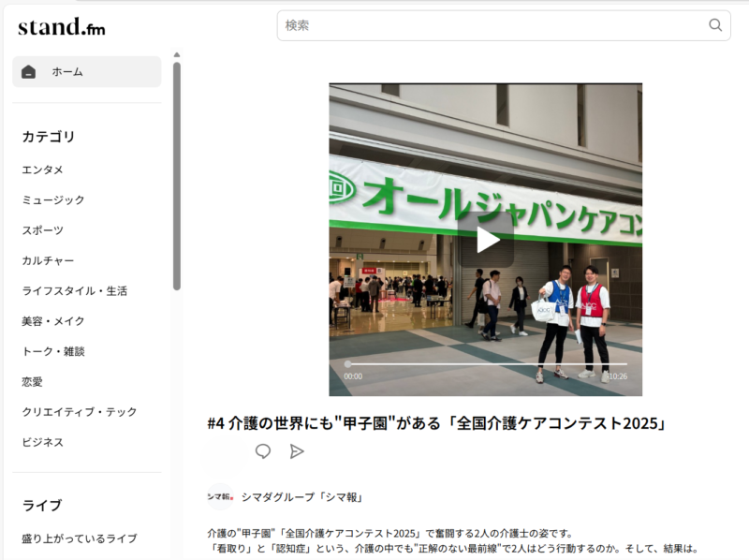Viewport: 749px width, 560px height.
Task: Open トーク・雑談 category
Action: (x=53, y=351)
